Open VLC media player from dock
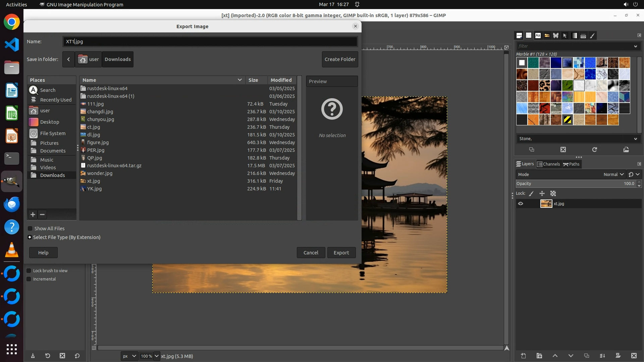This screenshot has height=362, width=644. [x=12, y=250]
